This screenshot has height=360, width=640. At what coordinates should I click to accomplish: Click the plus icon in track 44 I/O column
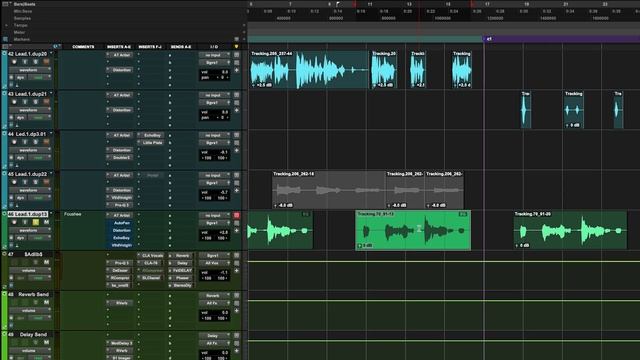236,150
